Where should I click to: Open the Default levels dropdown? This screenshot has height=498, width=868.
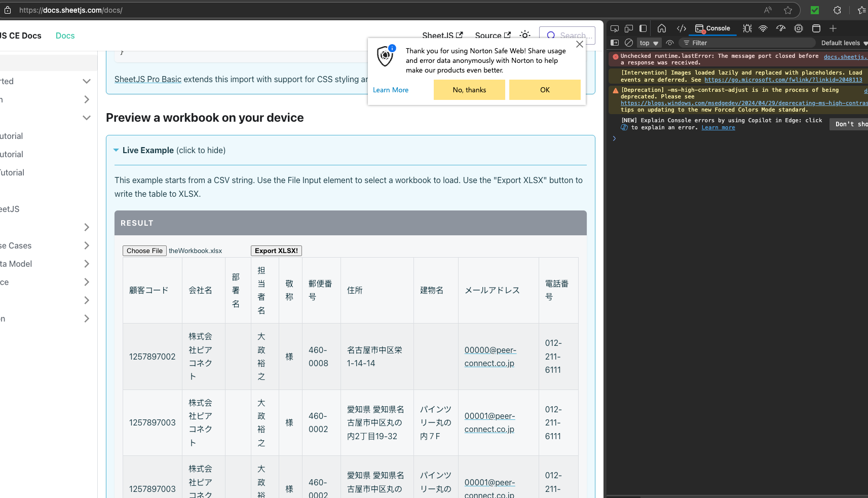(844, 43)
